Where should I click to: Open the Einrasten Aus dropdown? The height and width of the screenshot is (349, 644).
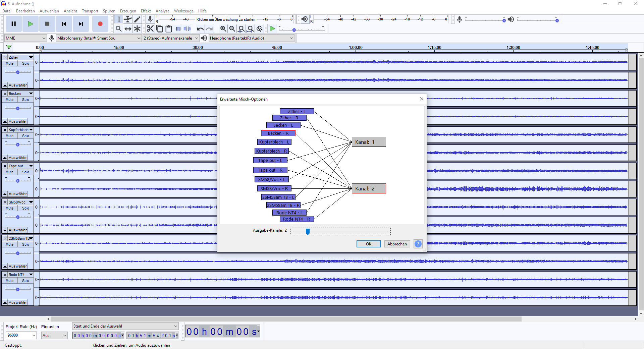pyautogui.click(x=54, y=335)
